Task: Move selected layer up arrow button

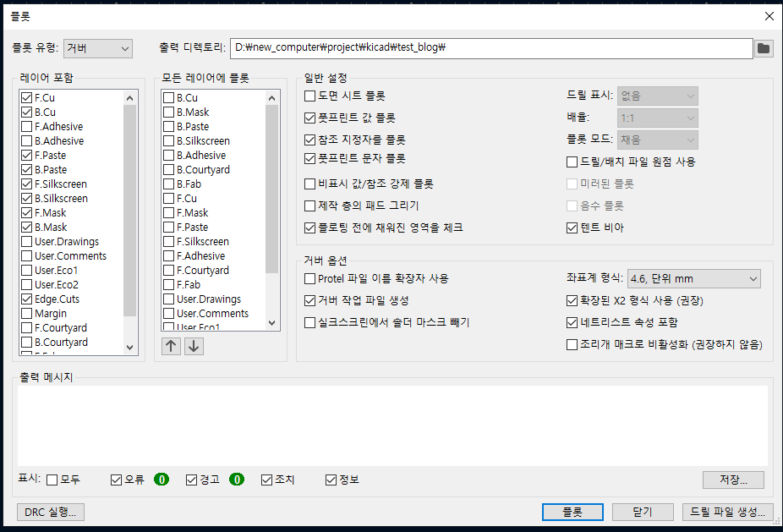Action: tap(171, 346)
